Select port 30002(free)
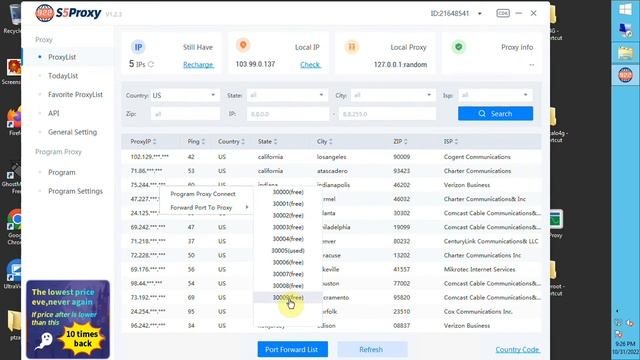Image resolution: width=640 pixels, height=360 pixels. [288, 216]
